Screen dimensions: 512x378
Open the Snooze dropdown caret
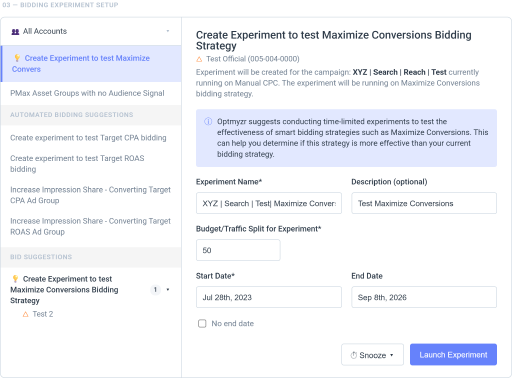click(392, 355)
